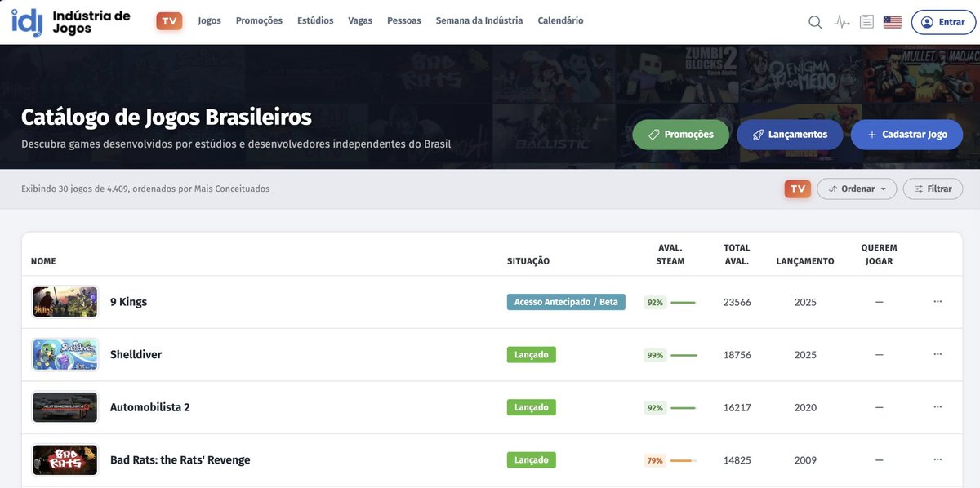Open the search magnifier icon
Image resolution: width=980 pixels, height=488 pixels.
click(x=815, y=22)
